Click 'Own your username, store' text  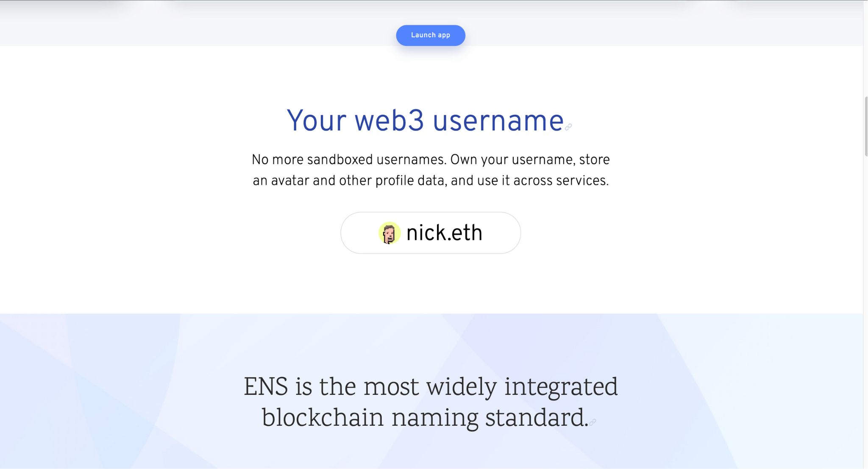click(530, 160)
